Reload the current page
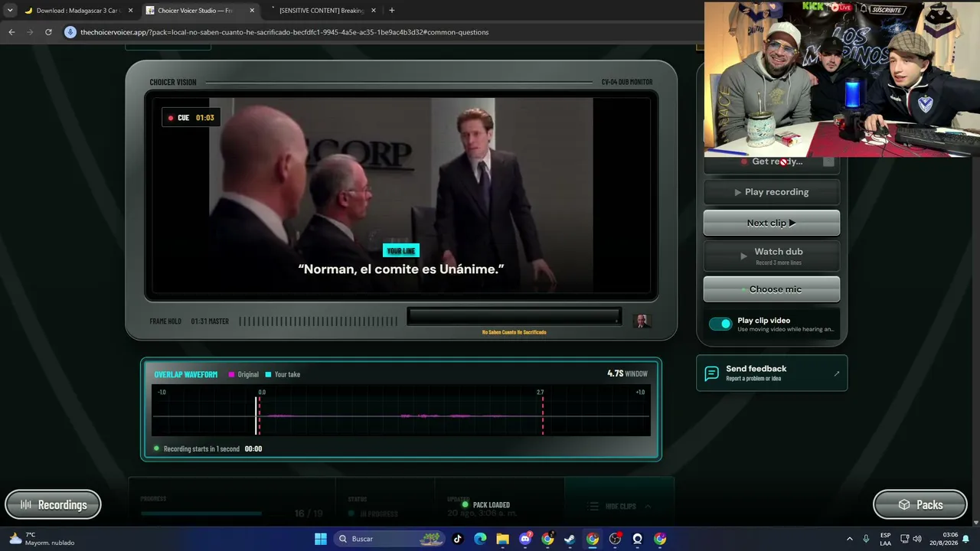Image resolution: width=980 pixels, height=551 pixels. 48,32
